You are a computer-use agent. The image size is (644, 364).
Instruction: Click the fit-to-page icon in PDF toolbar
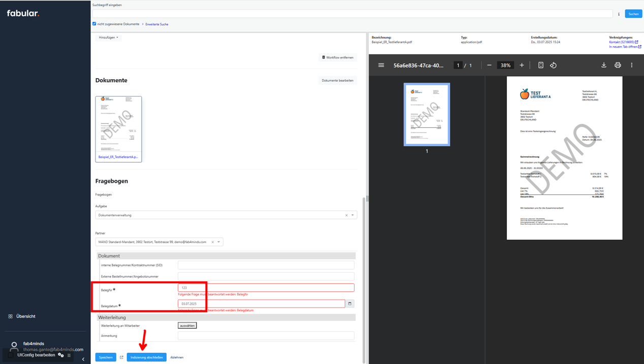pos(541,65)
